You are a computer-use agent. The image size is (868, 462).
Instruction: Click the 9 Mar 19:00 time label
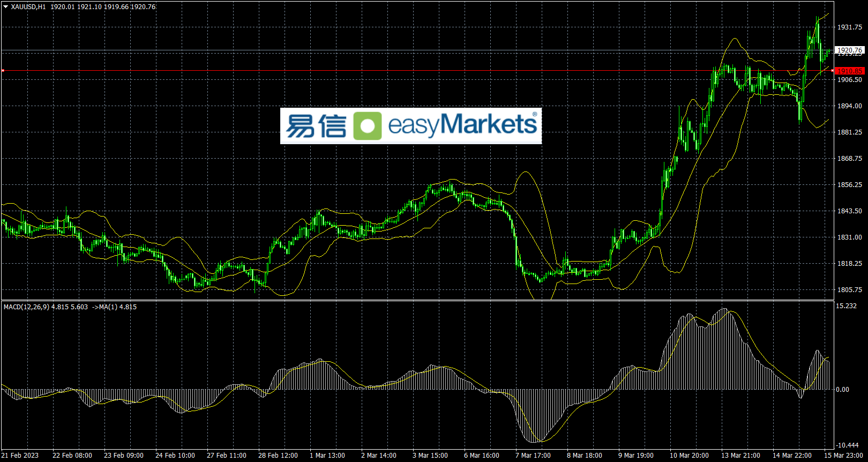coord(636,456)
